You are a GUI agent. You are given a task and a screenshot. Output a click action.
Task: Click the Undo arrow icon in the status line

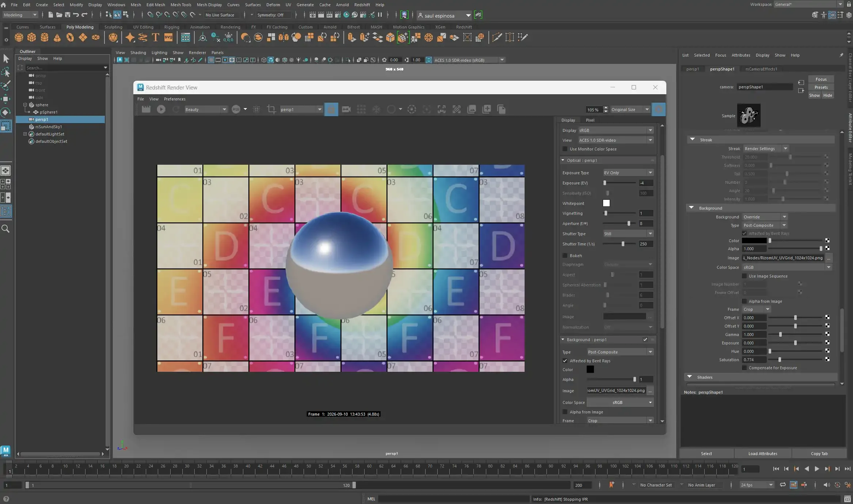pos(76,15)
